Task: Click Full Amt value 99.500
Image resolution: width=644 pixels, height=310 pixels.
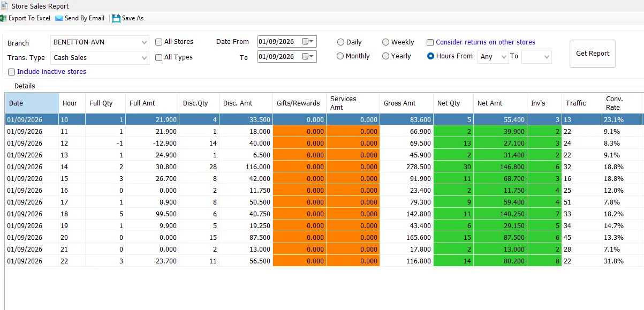Action: tap(166, 214)
